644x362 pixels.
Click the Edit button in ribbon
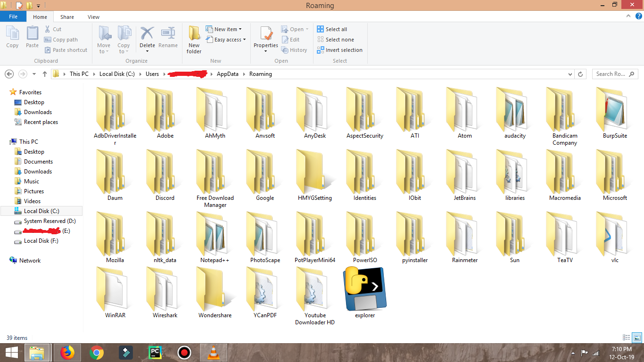[x=290, y=40]
